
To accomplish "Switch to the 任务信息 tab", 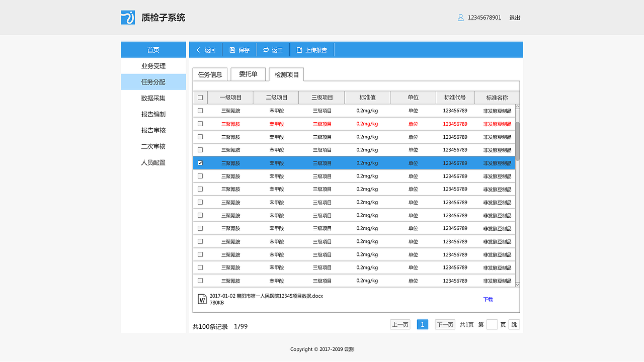I will click(210, 74).
